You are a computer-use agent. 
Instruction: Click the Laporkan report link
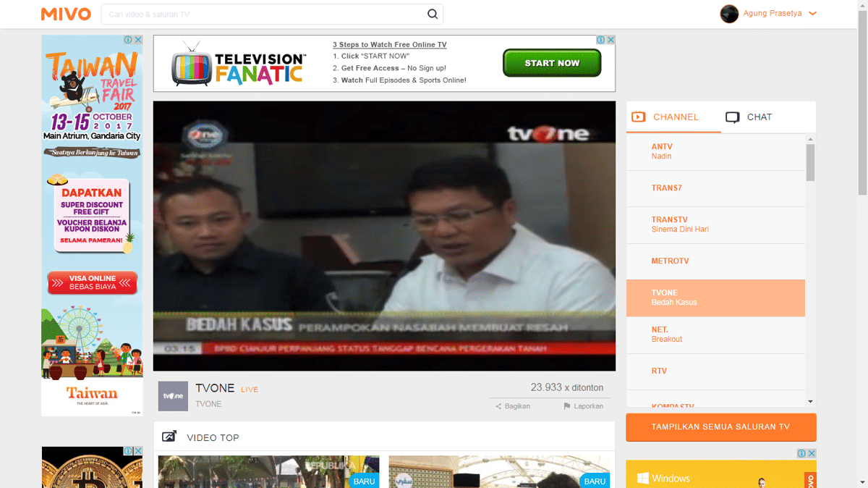(x=583, y=406)
